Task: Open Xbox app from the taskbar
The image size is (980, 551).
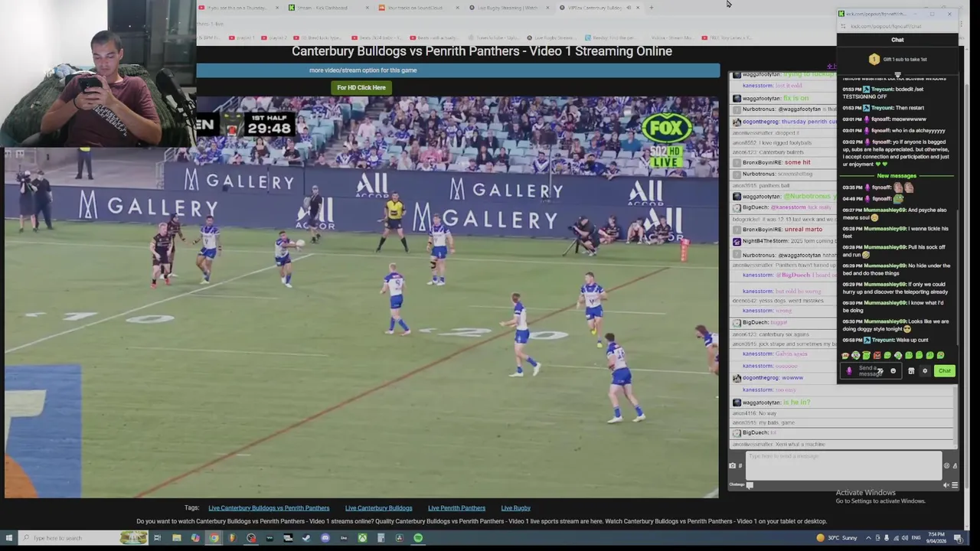Action: pos(362,538)
